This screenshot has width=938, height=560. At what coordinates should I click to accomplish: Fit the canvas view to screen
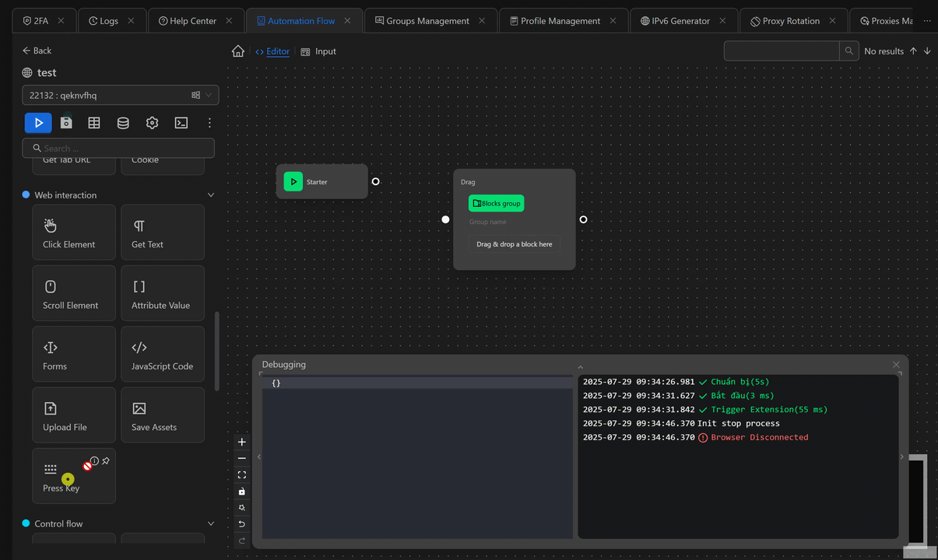point(242,475)
